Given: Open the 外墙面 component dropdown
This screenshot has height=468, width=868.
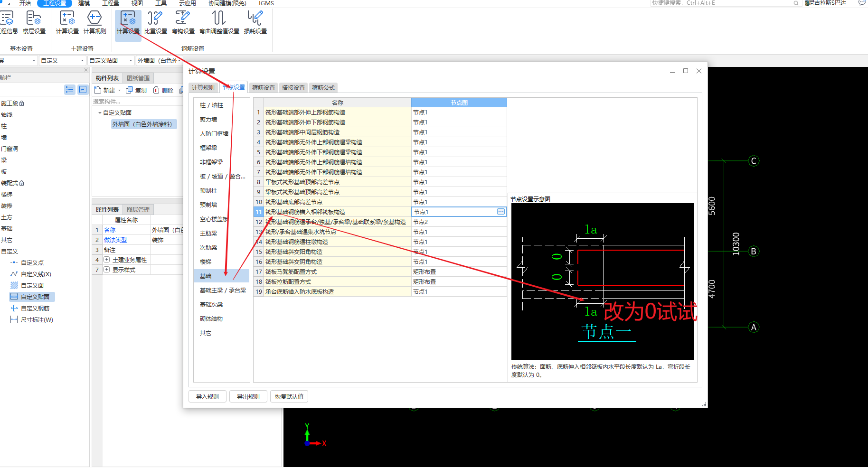Looking at the screenshot, I should point(159,60).
